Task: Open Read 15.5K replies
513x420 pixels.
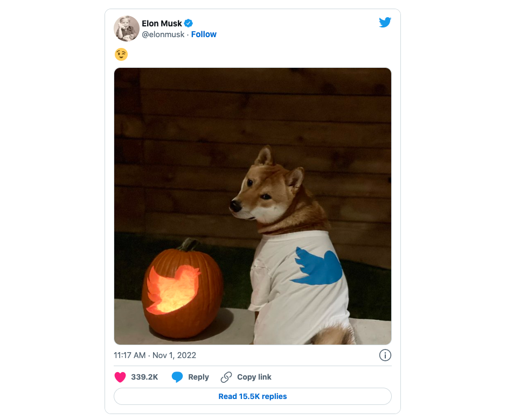Action: point(252,396)
